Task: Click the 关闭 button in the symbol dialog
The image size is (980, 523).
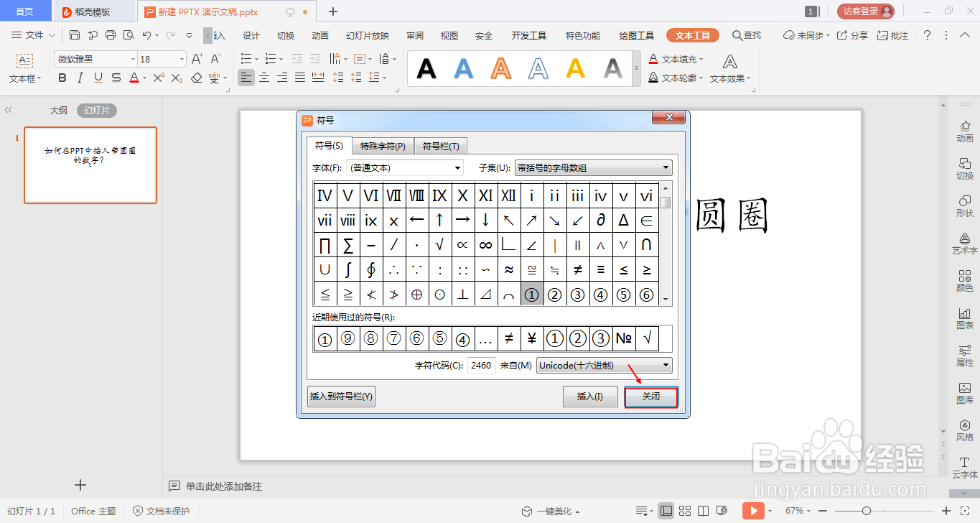Action: 650,397
